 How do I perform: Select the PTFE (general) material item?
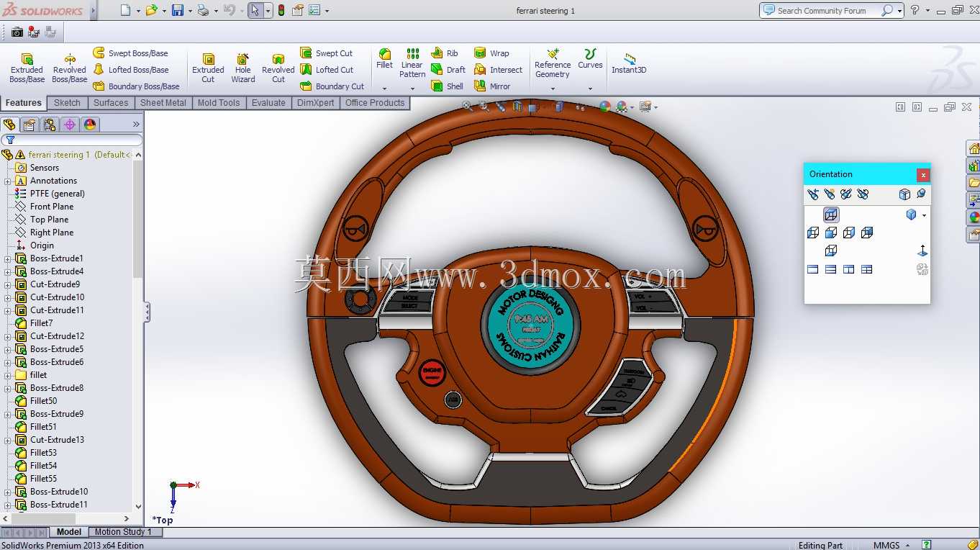click(57, 194)
